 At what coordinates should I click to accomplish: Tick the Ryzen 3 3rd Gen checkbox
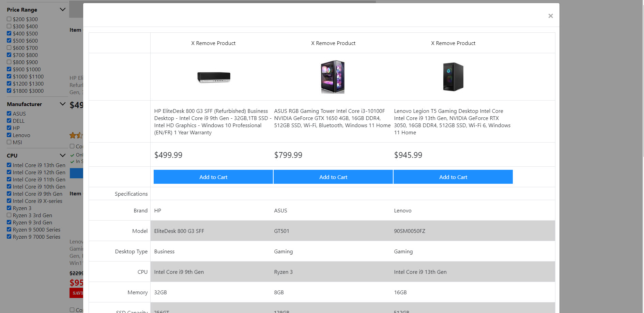[9, 215]
